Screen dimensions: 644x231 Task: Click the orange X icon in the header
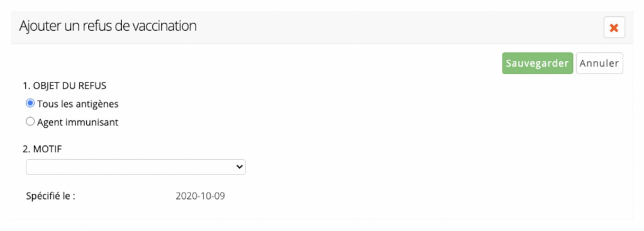[614, 28]
